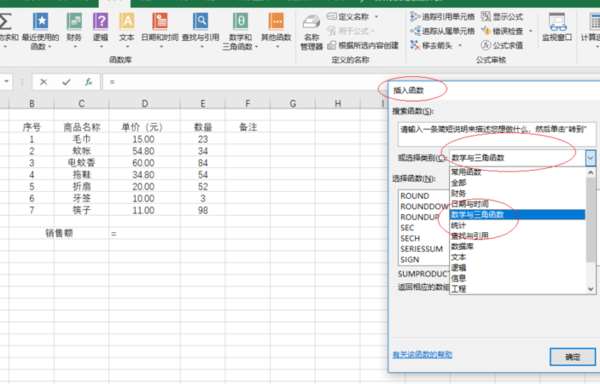Select 信息 in the category list
The height and width of the screenshot is (384, 600).
click(x=517, y=278)
